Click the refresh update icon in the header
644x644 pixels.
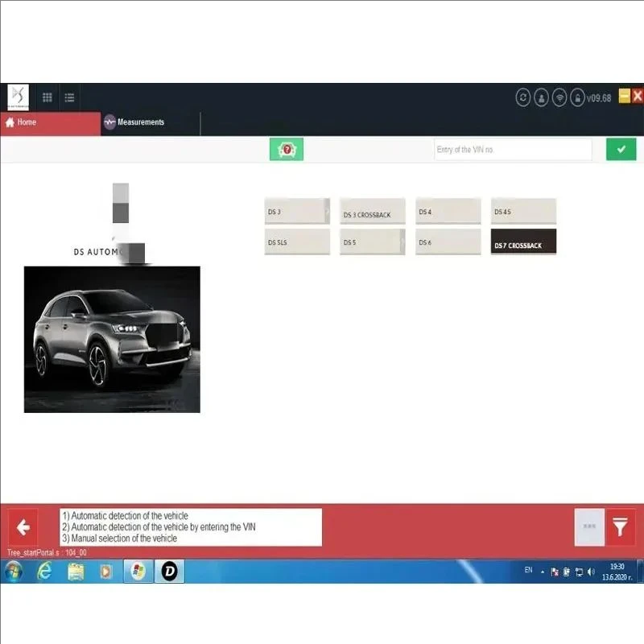point(522,97)
